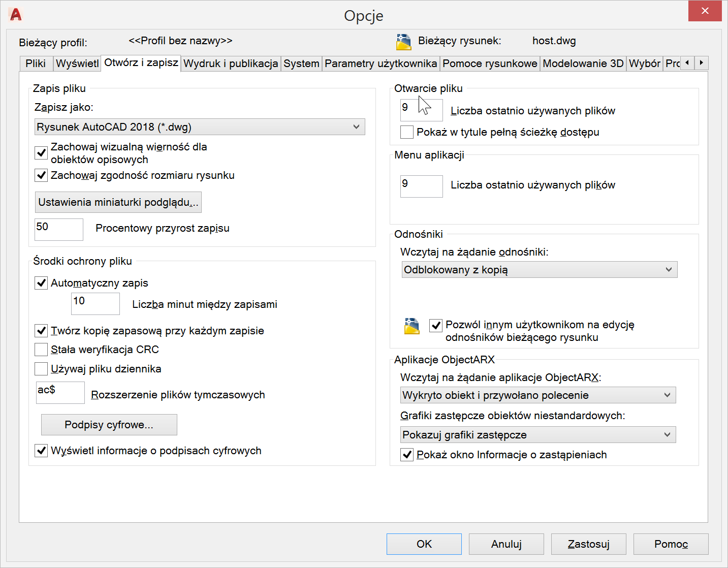Image resolution: width=728 pixels, height=568 pixels.
Task: Click the Zastosuj button
Action: [588, 544]
